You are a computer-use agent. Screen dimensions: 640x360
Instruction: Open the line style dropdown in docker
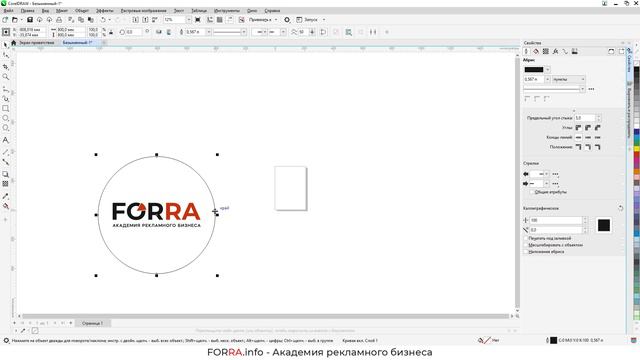(582, 89)
